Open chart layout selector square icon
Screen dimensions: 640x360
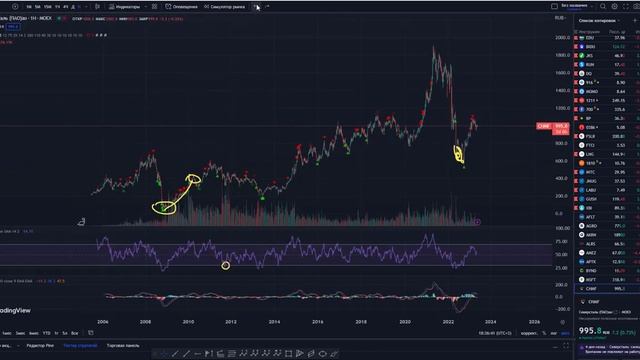554,6
